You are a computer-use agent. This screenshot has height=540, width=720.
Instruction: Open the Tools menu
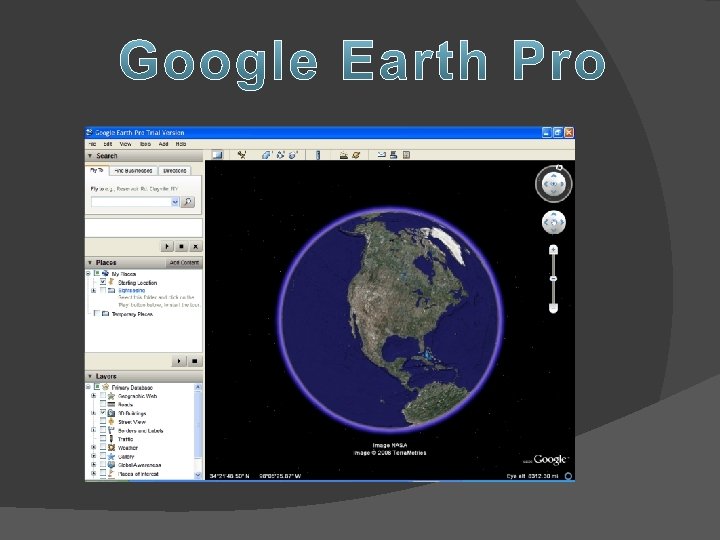point(145,144)
